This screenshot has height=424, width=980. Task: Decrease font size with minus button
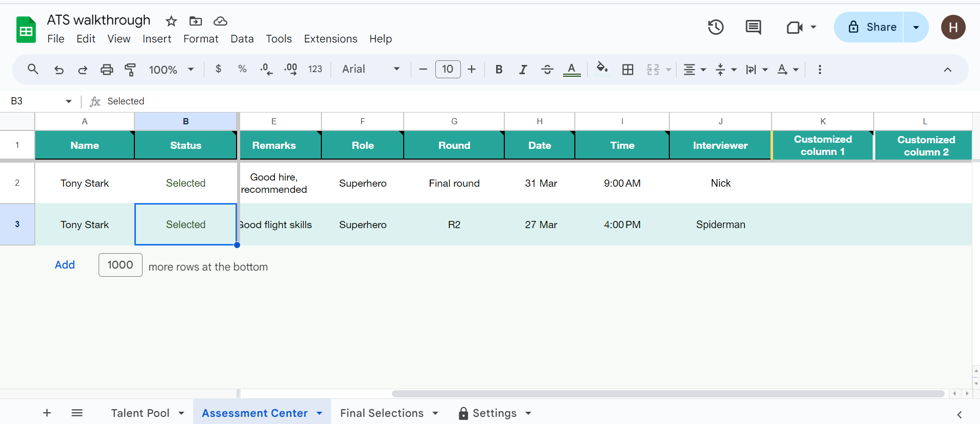click(x=423, y=69)
